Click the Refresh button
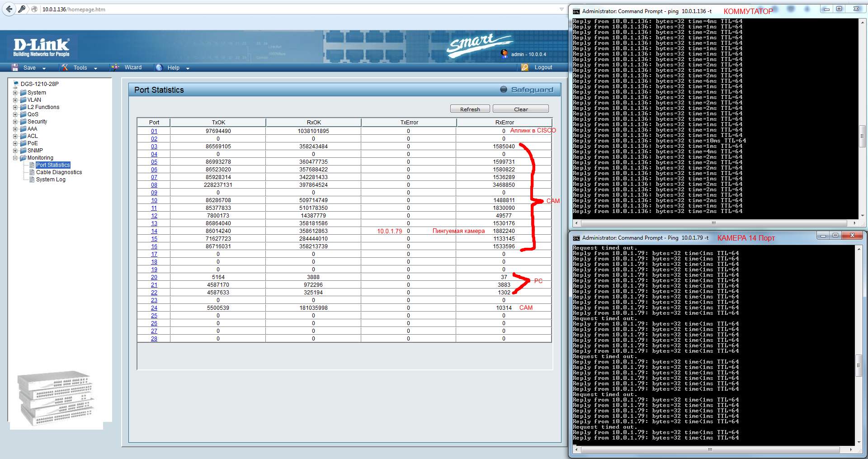This screenshot has height=459, width=868. point(470,109)
